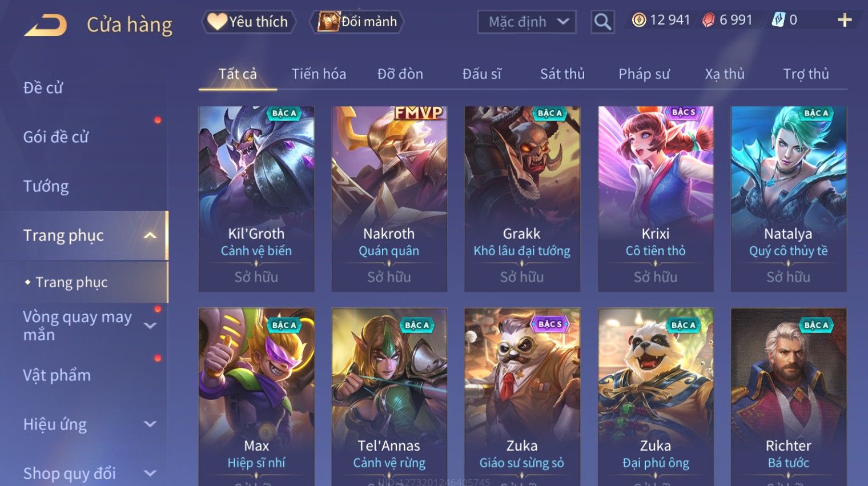Collapse the Trang phục sidebar section

[150, 235]
